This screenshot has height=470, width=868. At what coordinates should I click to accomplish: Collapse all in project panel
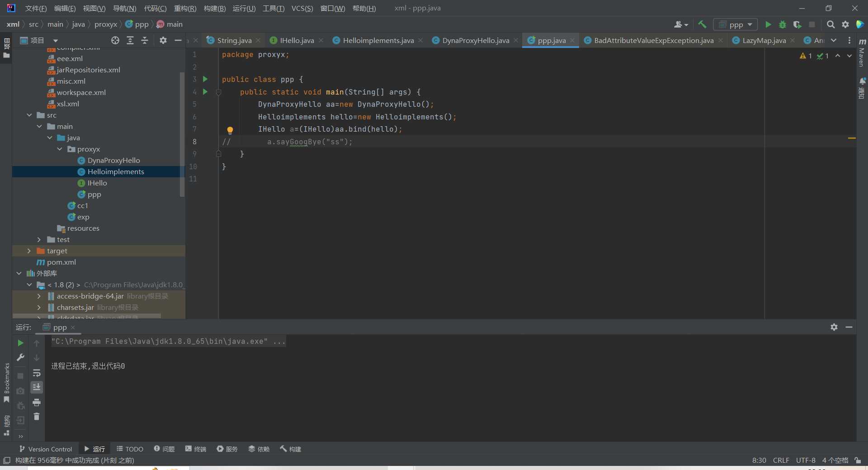(x=145, y=40)
